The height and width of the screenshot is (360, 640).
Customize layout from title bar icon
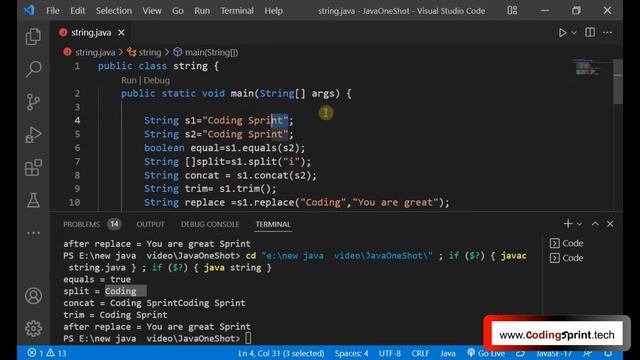[512, 10]
